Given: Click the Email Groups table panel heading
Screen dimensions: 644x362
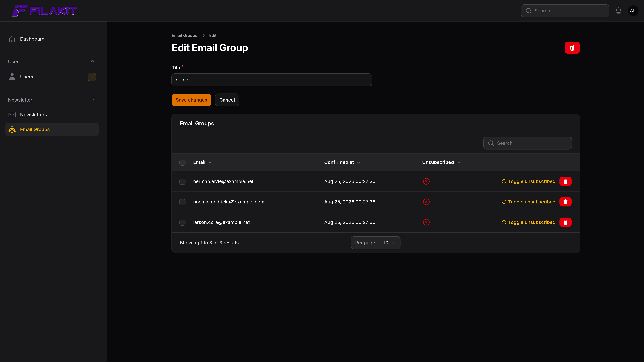Looking at the screenshot, I should (197, 123).
